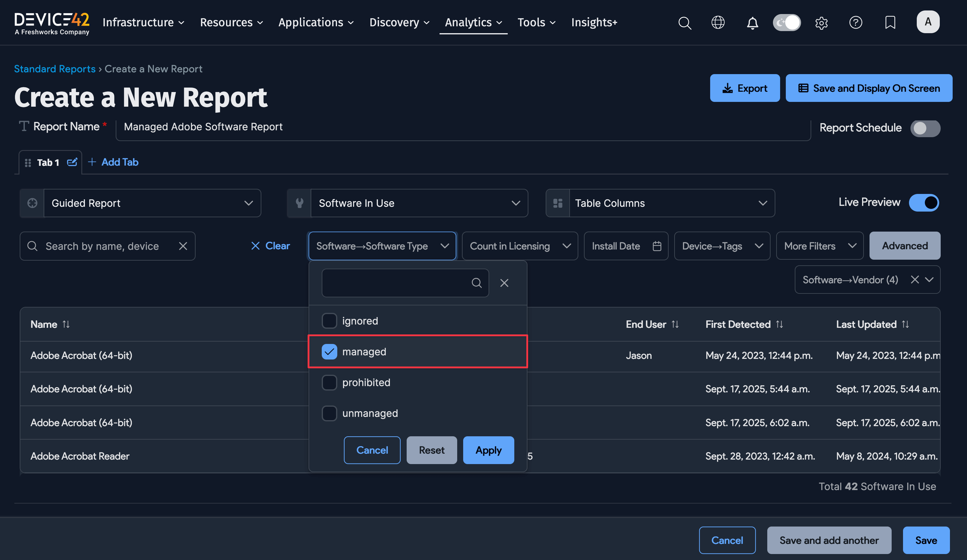
Task: Open the Infrastructure menu
Action: coord(143,22)
